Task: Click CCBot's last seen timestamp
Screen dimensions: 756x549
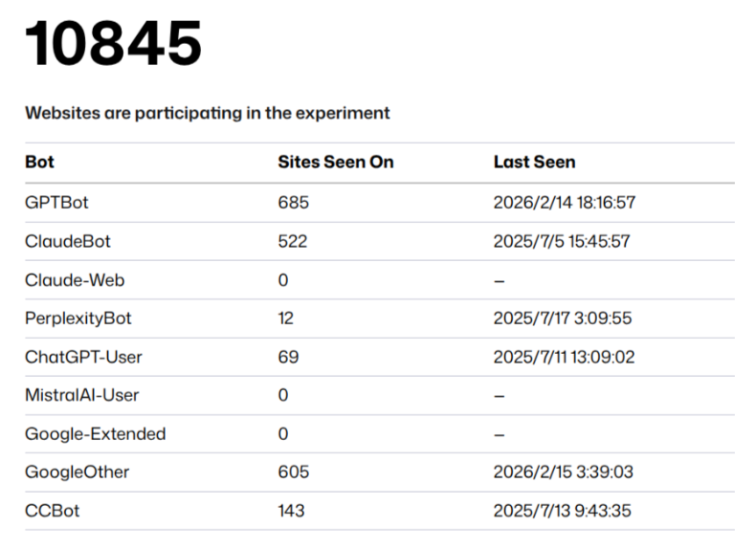Action: [x=562, y=511]
